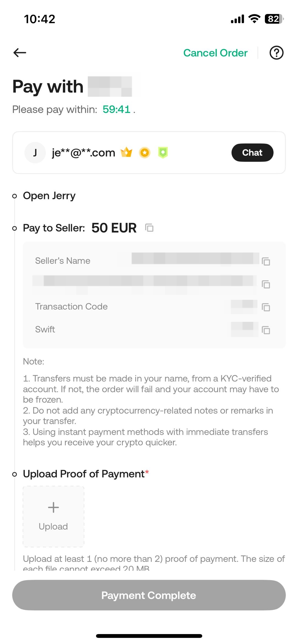Select the Open Jerry step
The height and width of the screenshot is (644, 298).
point(49,196)
